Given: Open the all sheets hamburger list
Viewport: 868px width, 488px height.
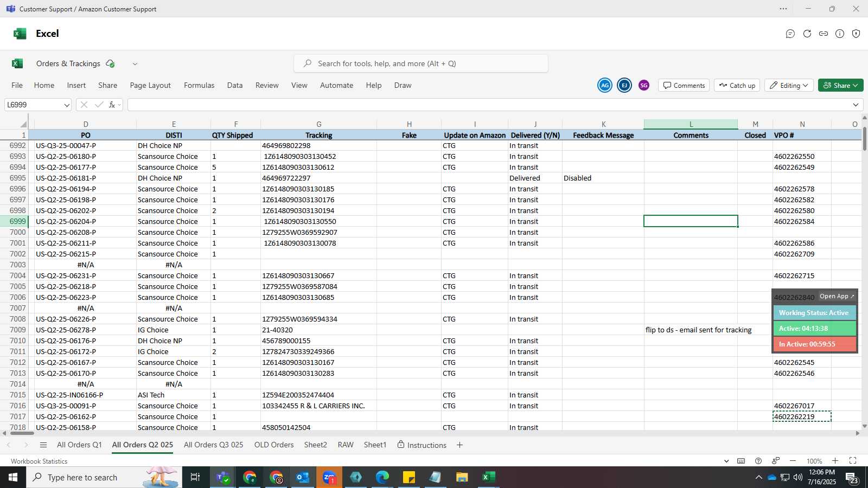Looking at the screenshot, I should coord(43,445).
